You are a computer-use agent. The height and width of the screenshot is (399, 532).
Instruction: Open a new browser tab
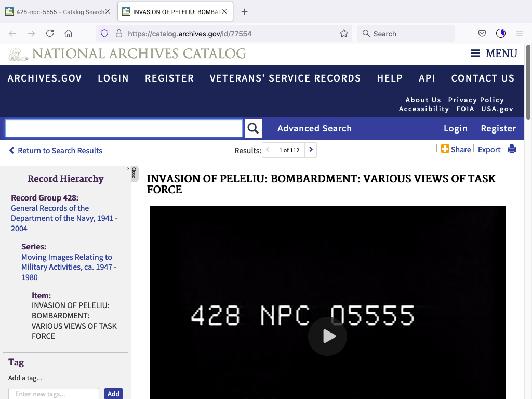(x=245, y=11)
